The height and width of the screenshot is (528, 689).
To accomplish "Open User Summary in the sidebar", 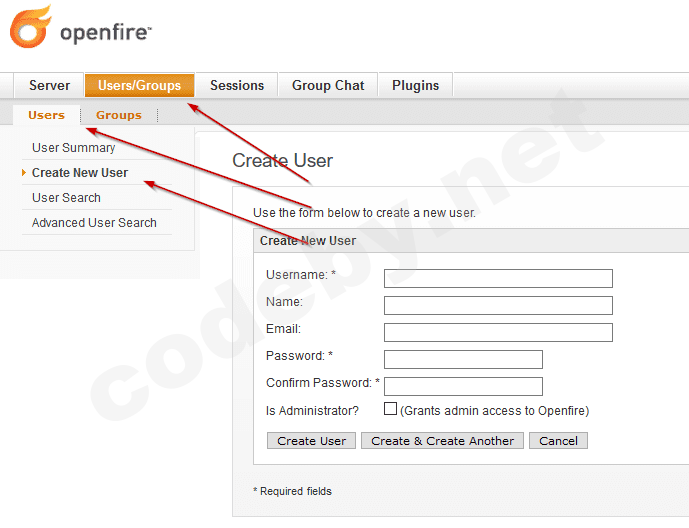I will point(73,148).
